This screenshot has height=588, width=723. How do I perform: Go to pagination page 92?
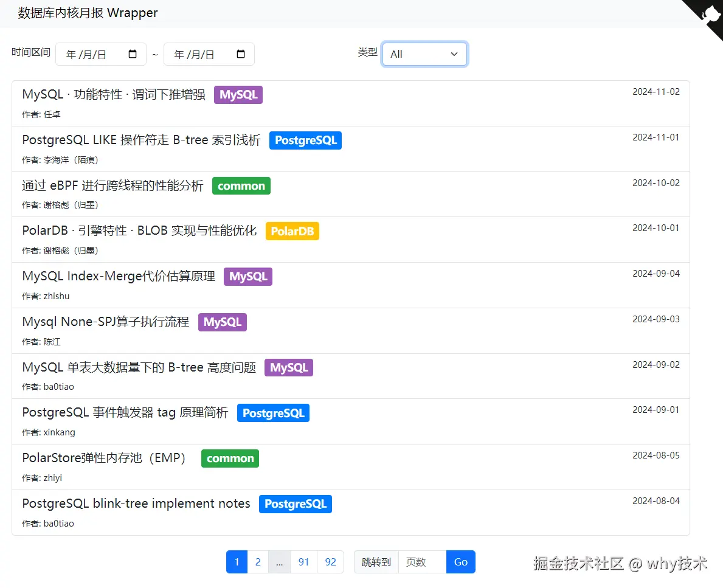[x=331, y=562]
